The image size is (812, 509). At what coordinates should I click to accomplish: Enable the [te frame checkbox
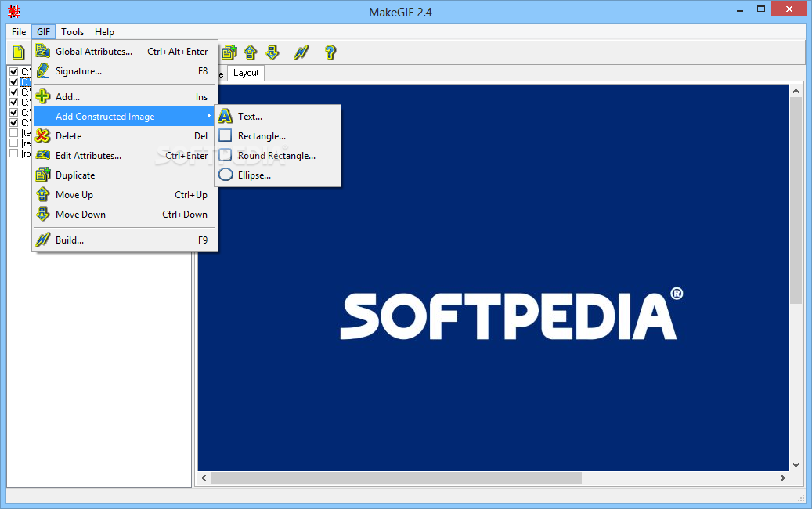[x=14, y=133]
